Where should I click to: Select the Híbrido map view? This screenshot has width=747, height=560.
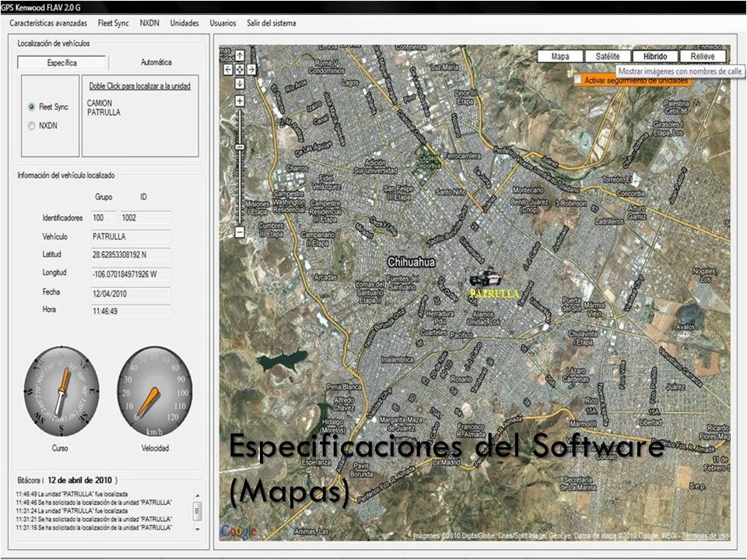click(655, 56)
